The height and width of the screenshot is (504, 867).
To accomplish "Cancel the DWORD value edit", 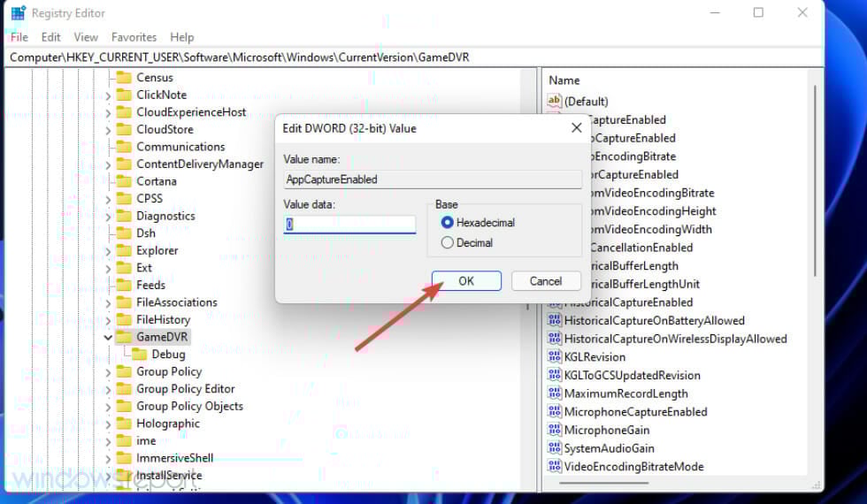I will tap(546, 281).
